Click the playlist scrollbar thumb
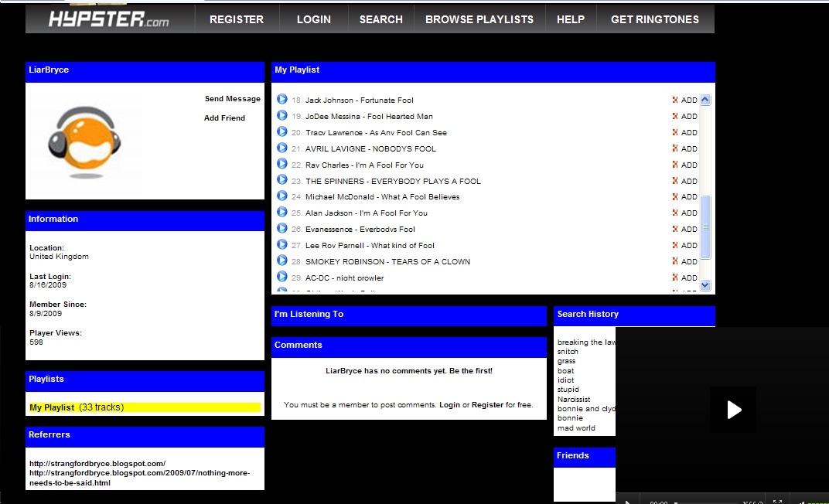Screen dimensions: 829x504 tap(705, 227)
